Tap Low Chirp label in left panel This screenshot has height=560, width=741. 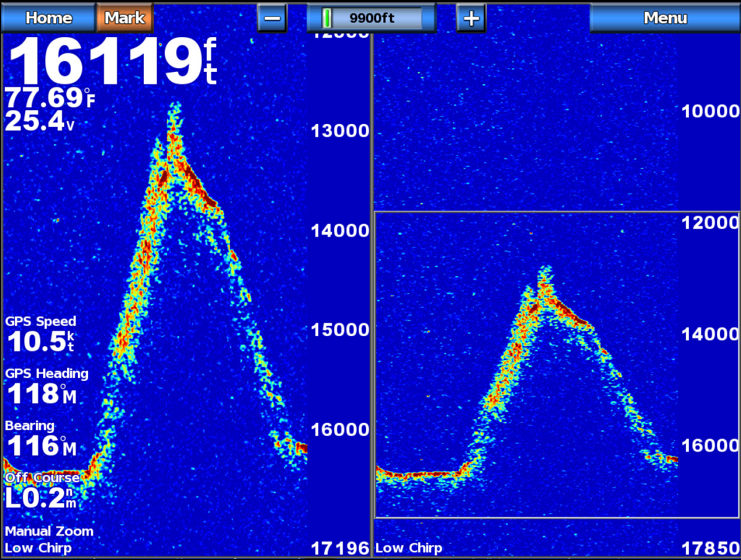click(x=38, y=547)
